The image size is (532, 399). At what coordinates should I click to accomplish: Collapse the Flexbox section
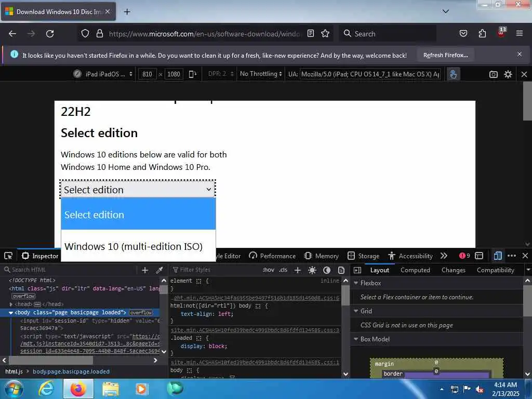356,283
